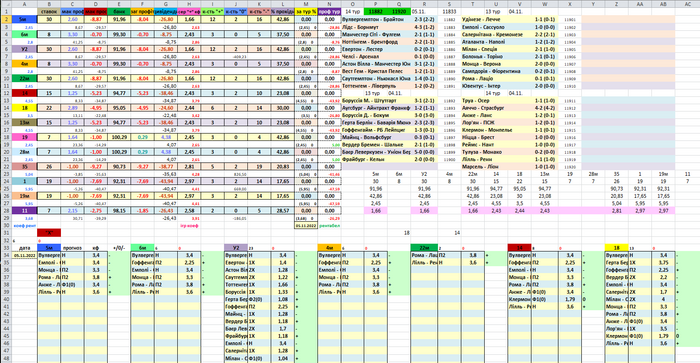Click the '11910' match id cell
Screen dimensions: 700x363
[x=570, y=86]
